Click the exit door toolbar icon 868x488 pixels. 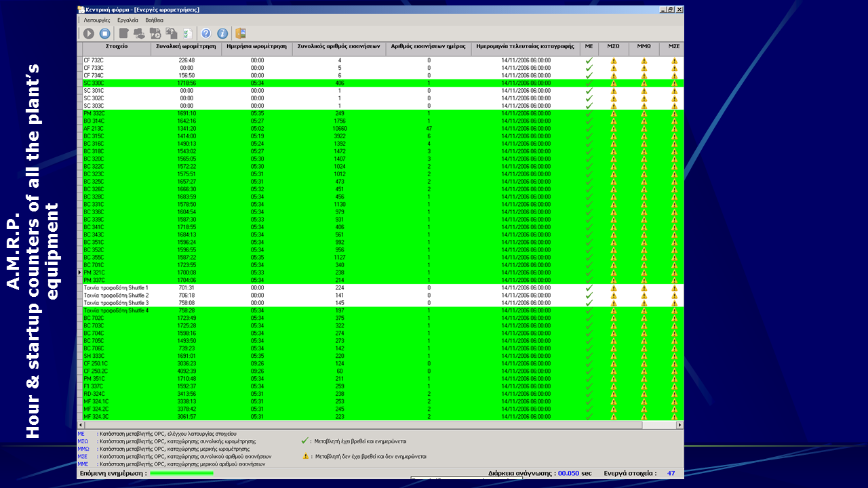pos(240,33)
